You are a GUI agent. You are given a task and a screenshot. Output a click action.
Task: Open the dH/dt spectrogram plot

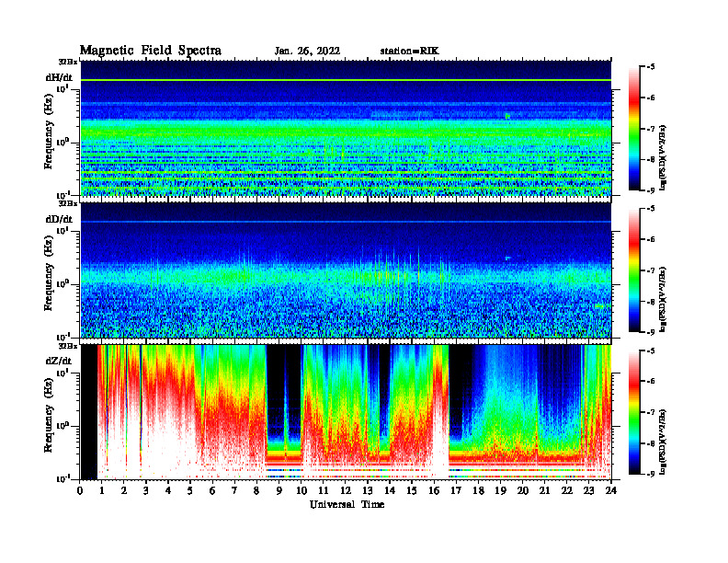pyautogui.click(x=346, y=128)
